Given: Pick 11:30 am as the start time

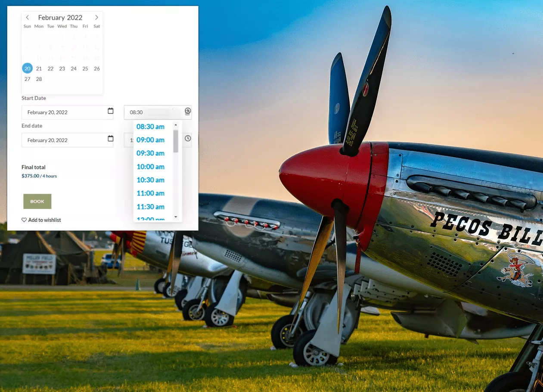Looking at the screenshot, I should [150, 206].
